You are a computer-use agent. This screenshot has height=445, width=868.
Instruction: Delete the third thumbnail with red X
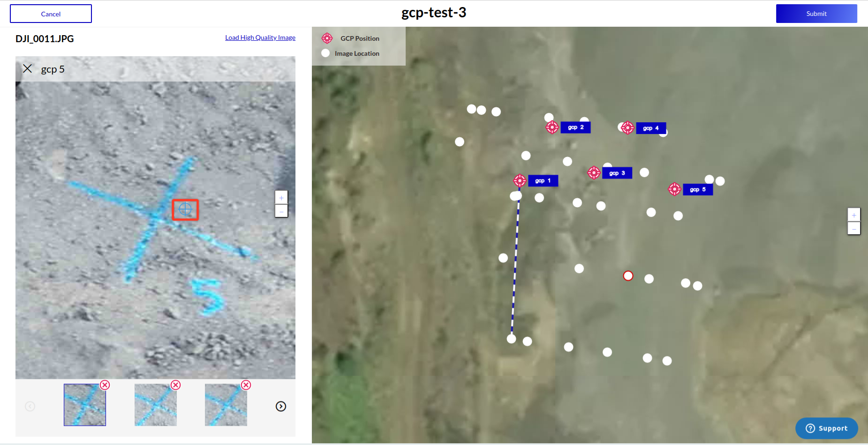tap(246, 385)
